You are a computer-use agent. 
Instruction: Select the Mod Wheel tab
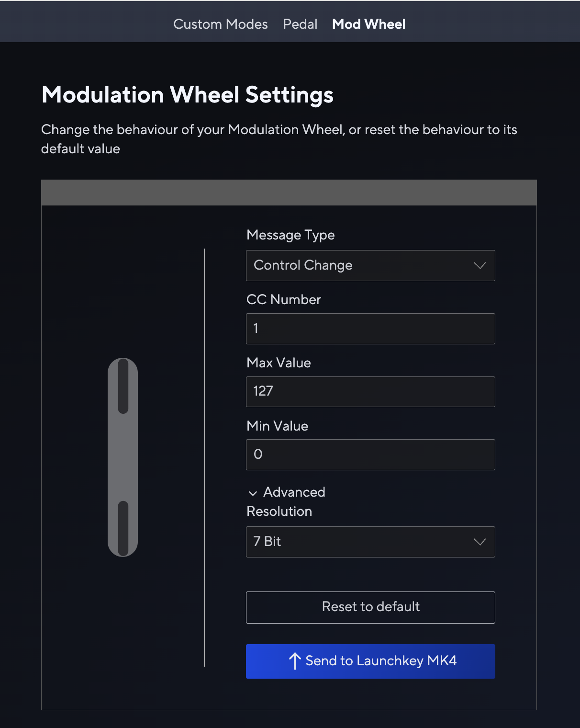tap(368, 24)
